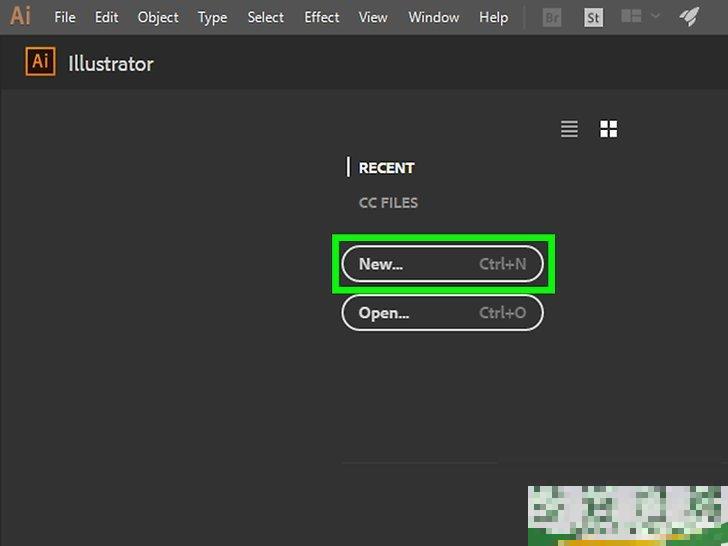
Task: Open the Window menu
Action: point(434,17)
